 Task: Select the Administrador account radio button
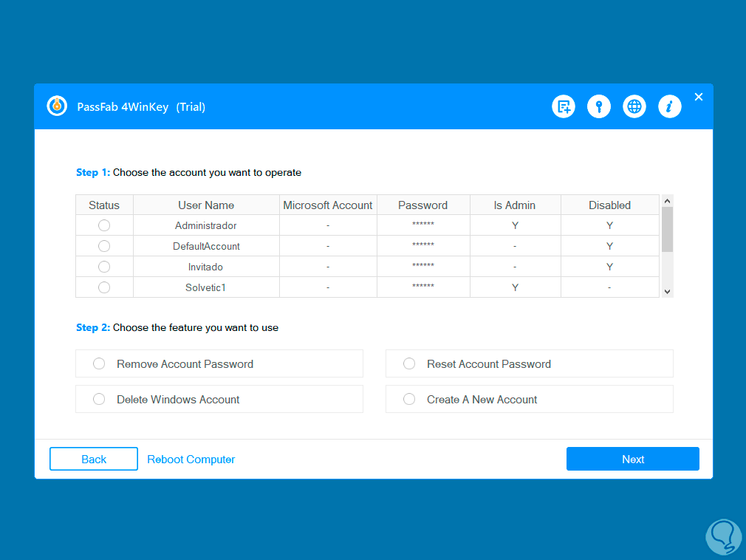click(104, 225)
